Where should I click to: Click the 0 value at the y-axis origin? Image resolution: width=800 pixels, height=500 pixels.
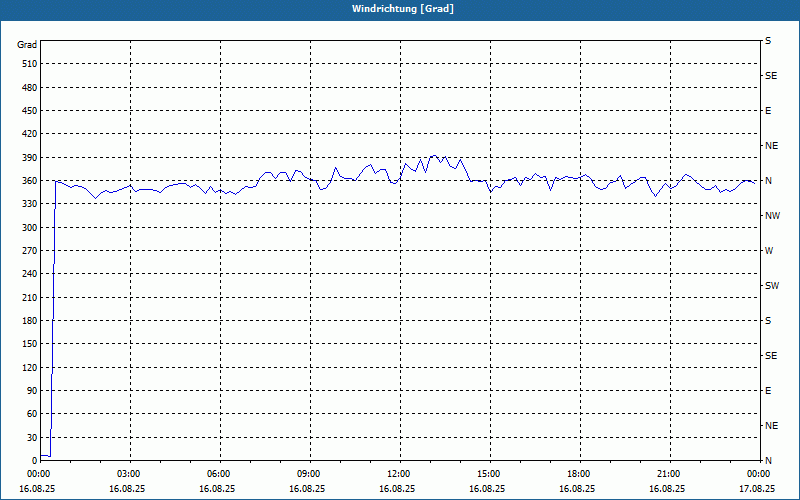pos(35,461)
